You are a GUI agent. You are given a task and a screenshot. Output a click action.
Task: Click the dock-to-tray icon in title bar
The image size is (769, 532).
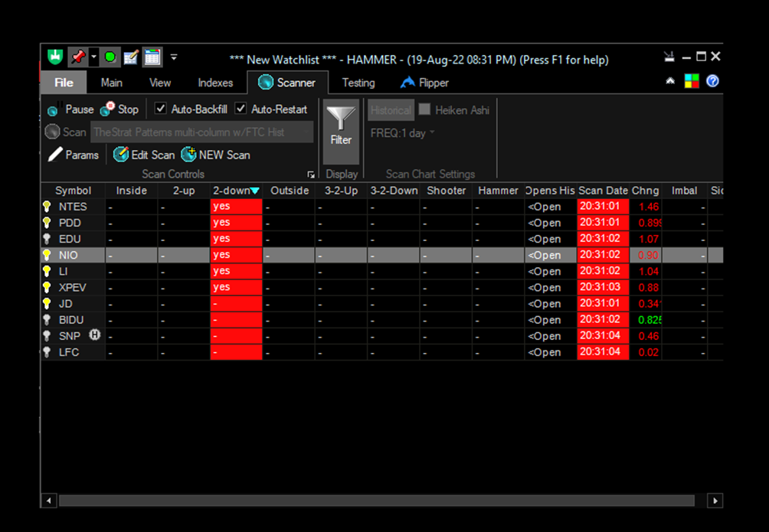(x=669, y=57)
